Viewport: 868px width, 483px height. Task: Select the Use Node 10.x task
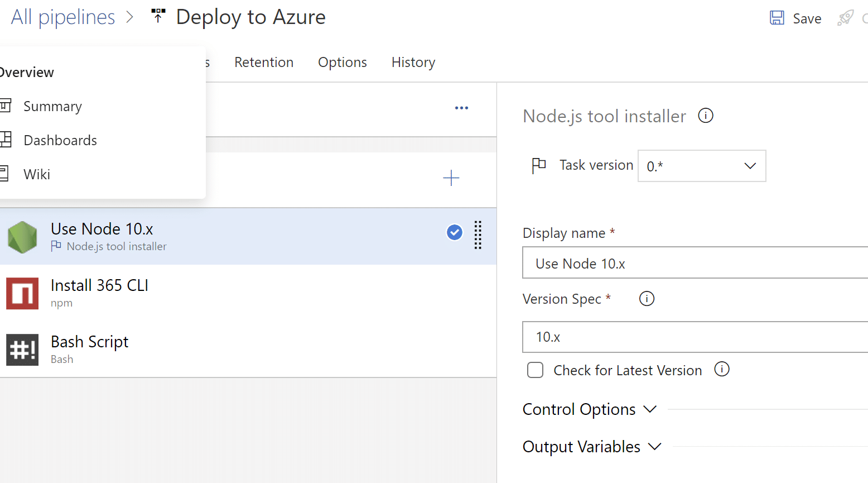248,236
